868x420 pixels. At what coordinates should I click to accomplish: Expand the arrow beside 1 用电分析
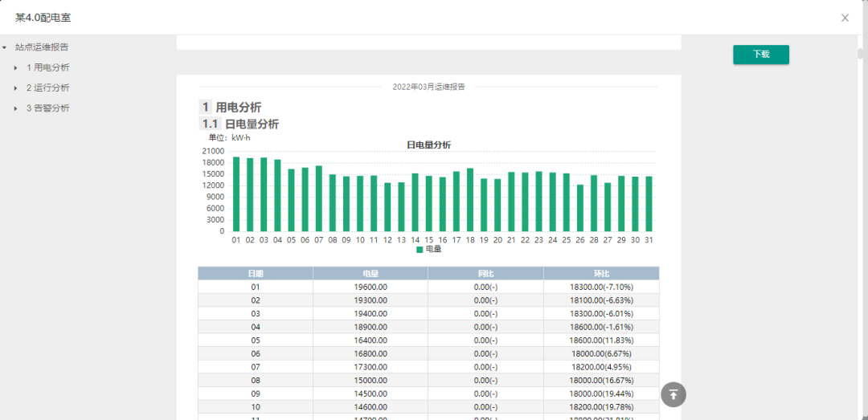(16, 67)
